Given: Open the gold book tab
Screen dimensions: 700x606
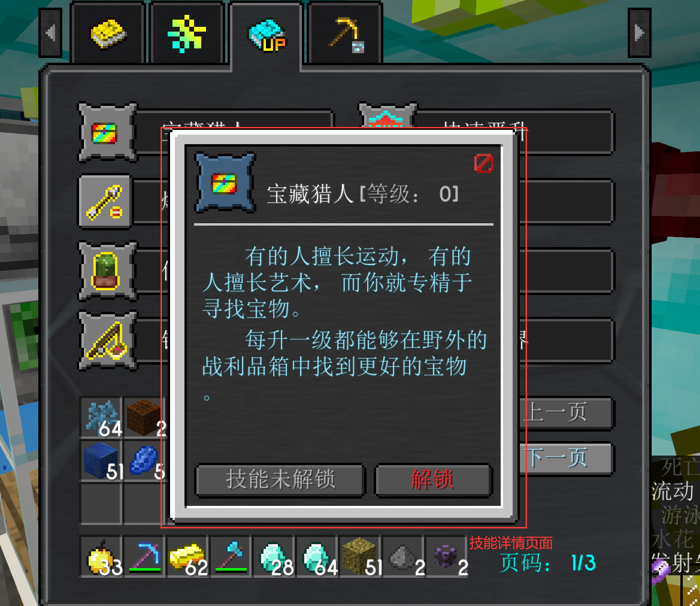Looking at the screenshot, I should [108, 34].
